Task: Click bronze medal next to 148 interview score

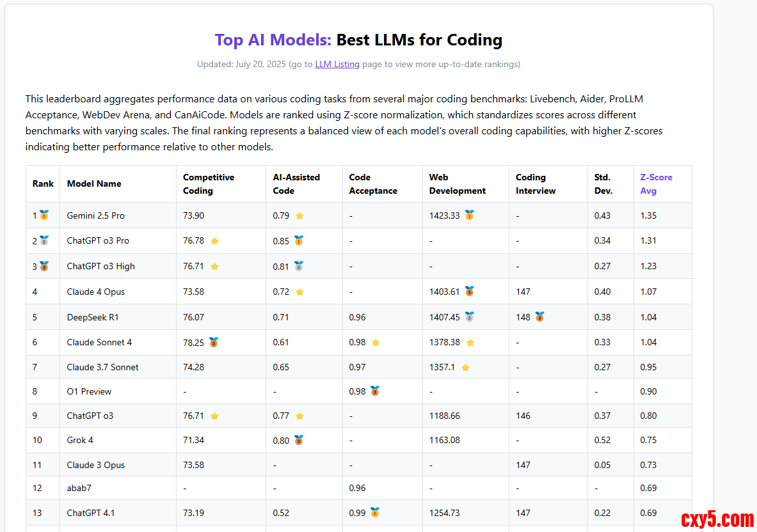Action: (x=539, y=317)
